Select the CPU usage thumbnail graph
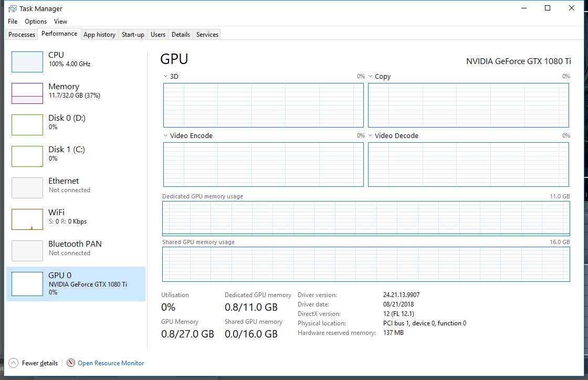This screenshot has height=380, width=588. [x=27, y=62]
